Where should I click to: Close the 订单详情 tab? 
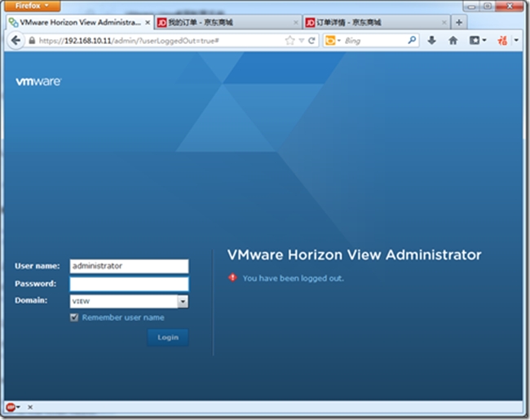point(444,23)
